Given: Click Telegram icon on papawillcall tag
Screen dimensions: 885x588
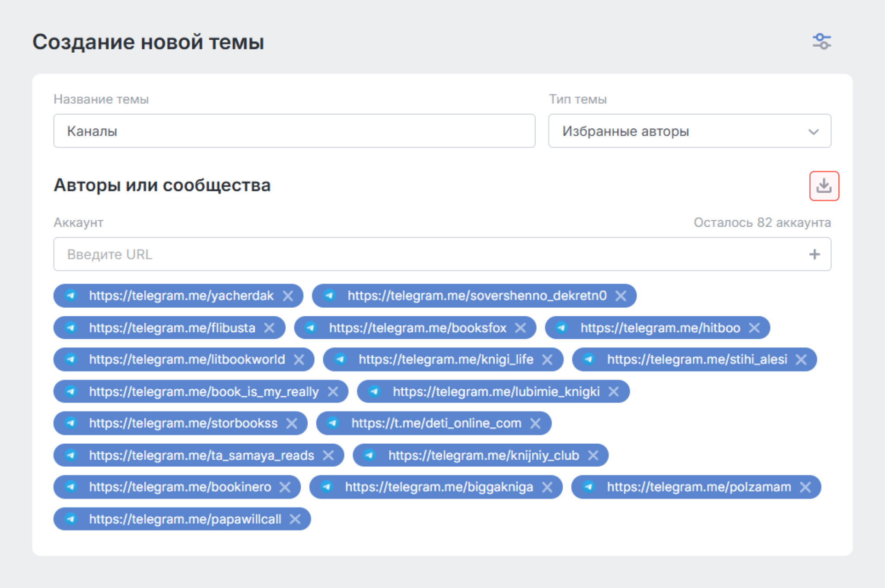Looking at the screenshot, I should pos(71,519).
